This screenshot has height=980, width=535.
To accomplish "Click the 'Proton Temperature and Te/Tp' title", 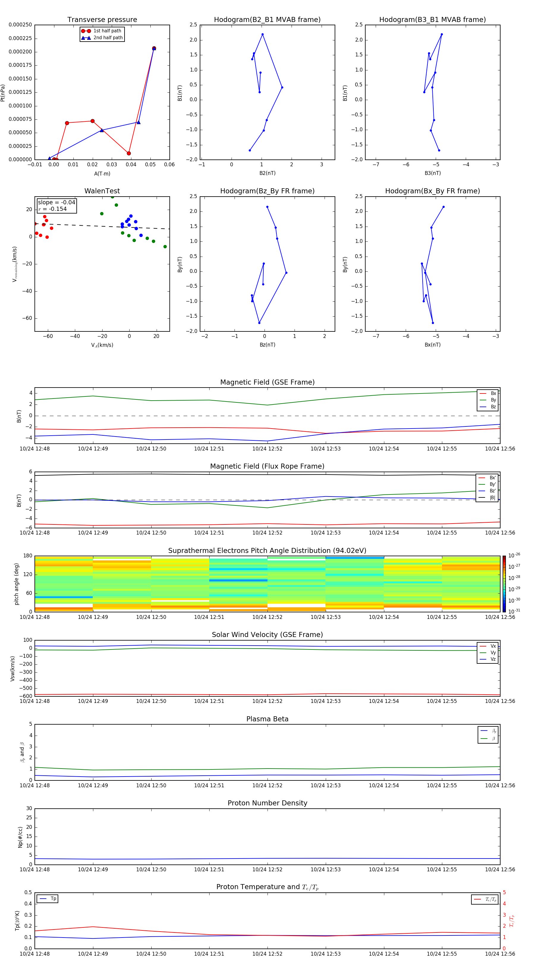I will click(x=267, y=887).
